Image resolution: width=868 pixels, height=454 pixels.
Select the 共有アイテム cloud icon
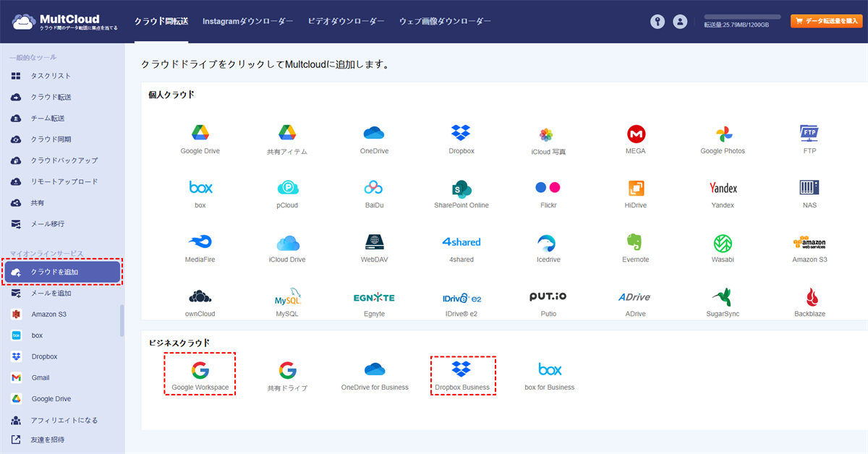coord(287,133)
